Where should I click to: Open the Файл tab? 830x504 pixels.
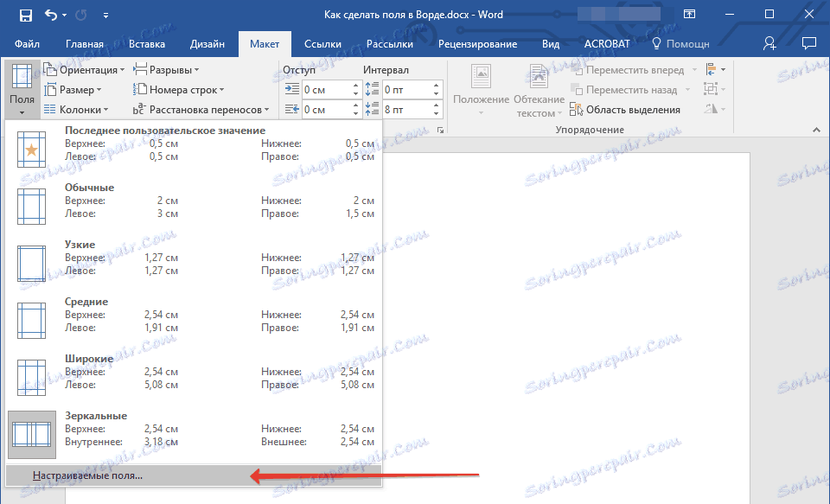[27, 44]
